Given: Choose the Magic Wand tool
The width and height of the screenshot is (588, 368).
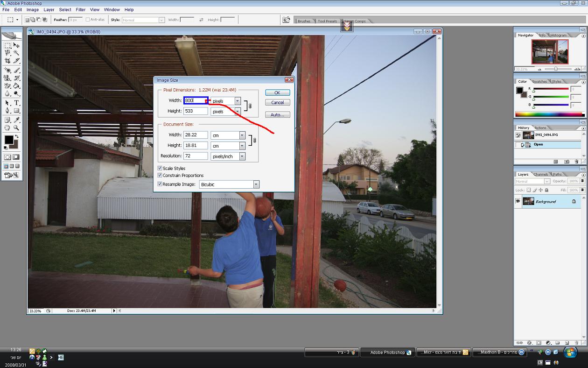Looking at the screenshot, I should point(16,53).
